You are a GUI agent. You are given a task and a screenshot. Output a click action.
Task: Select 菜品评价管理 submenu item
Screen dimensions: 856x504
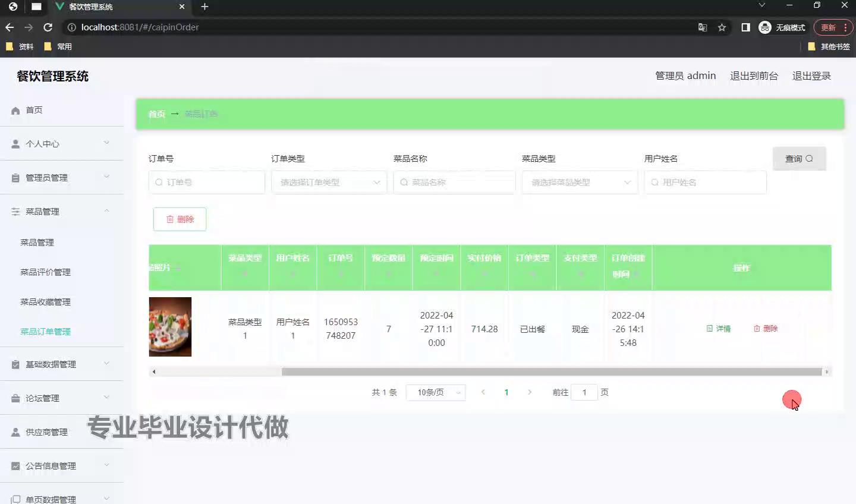click(x=45, y=272)
